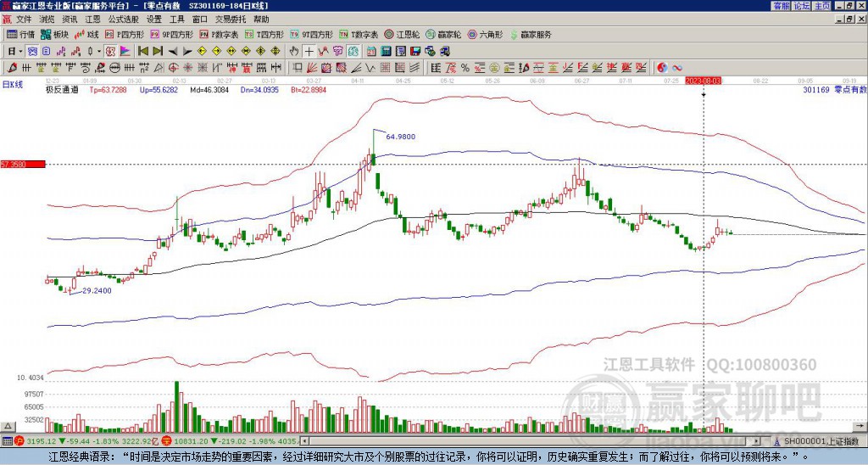
Task: Click the red 57.3580 price tag
Action: pyautogui.click(x=23, y=164)
